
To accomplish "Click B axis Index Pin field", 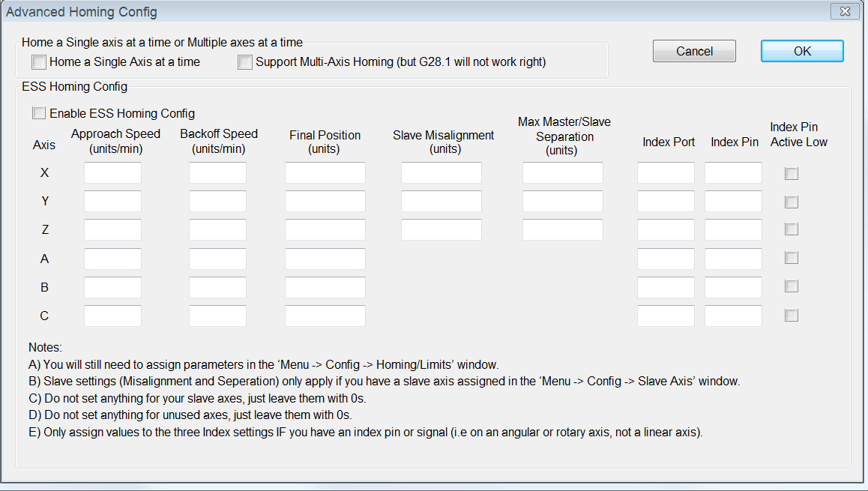I will (x=733, y=287).
